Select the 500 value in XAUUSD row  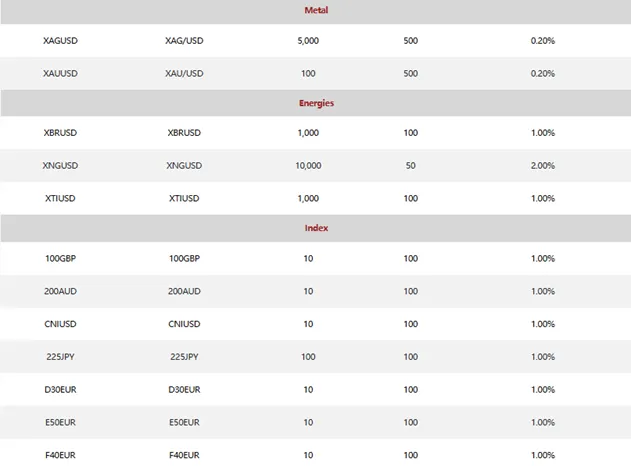[x=411, y=73]
